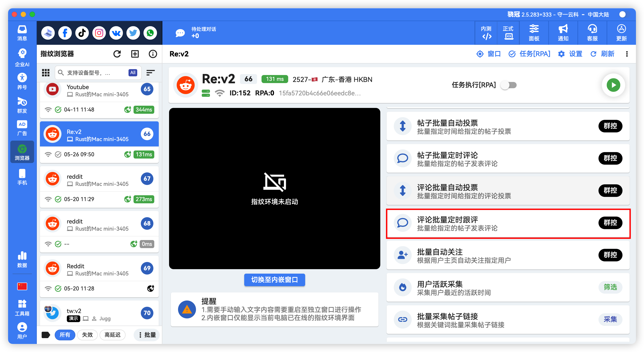Select the Instagram platform icon
Viewport: 644px width, 352px height.
99,33
